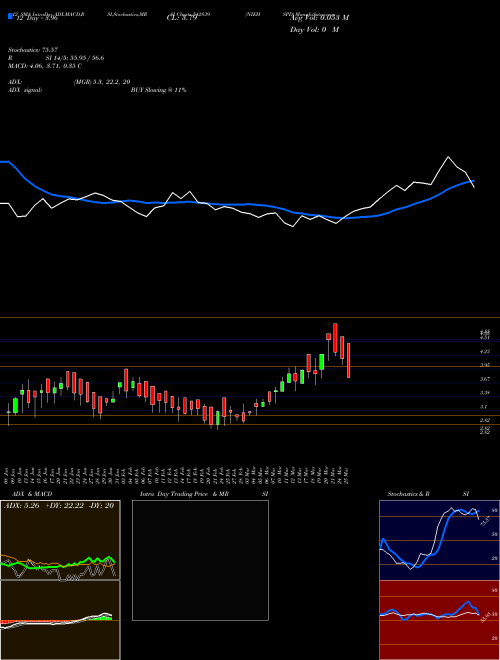This screenshot has height=660, width=500.
Task: Select the 'Avg Vol: 0.053 M' text
Action: (319, 18)
